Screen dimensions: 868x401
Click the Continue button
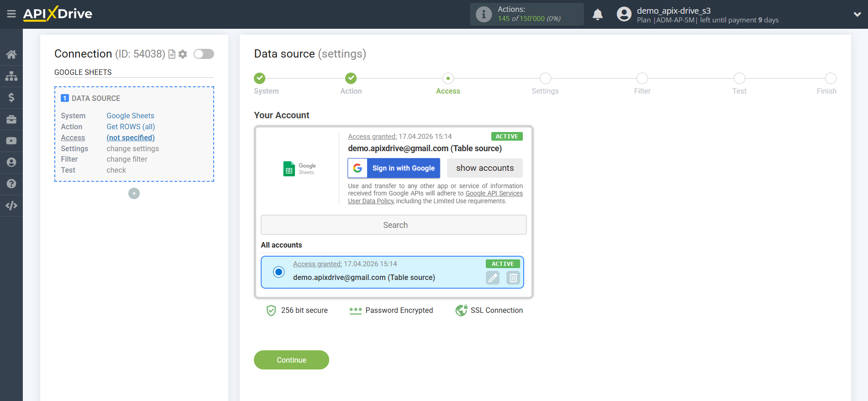pos(291,360)
